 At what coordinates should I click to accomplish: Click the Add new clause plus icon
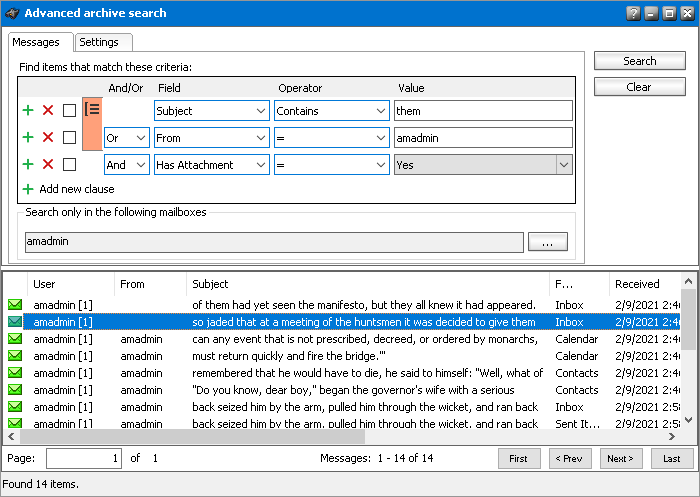point(28,189)
